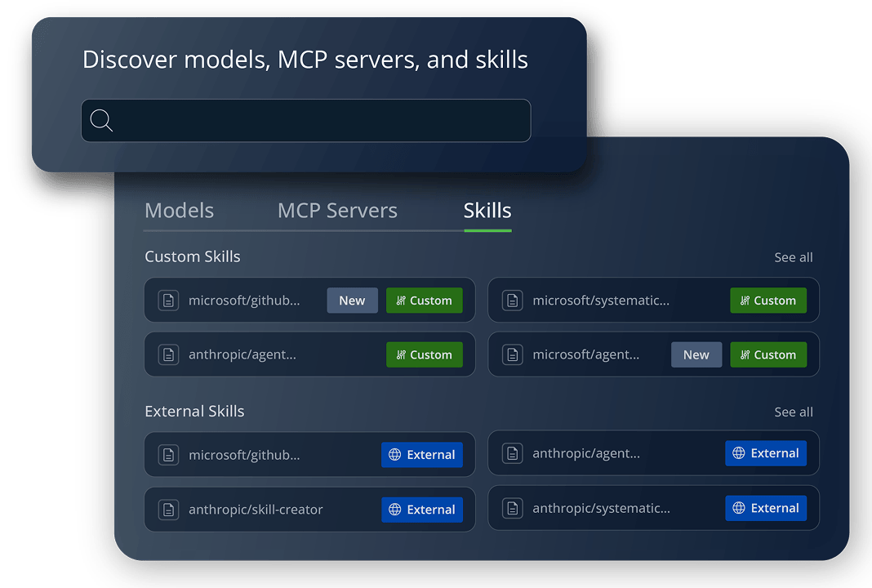Click document icon of custom anthropic/agent skill
The width and height of the screenshot is (872, 588).
168,354
